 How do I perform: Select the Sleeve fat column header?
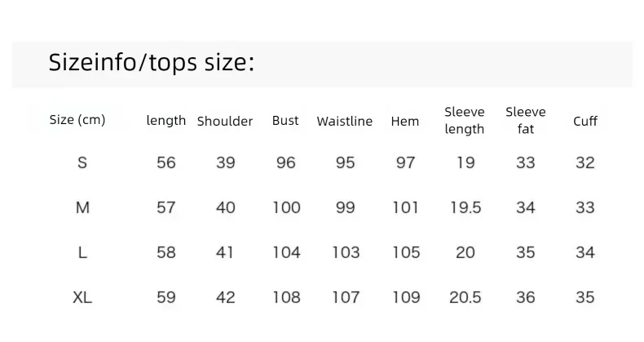[526, 121]
